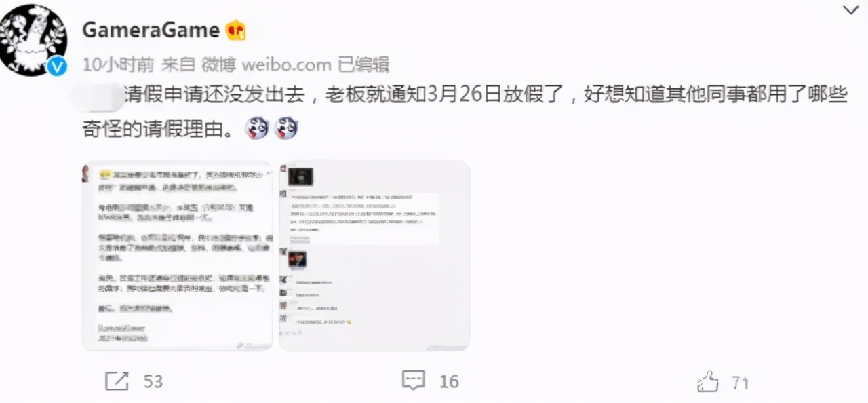Click the repost share icon

[117, 381]
